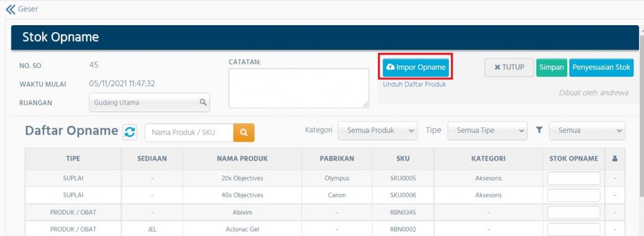This screenshot has height=236, width=644.
Task: Open the Semua filter dropdown
Action: pyautogui.click(x=587, y=130)
